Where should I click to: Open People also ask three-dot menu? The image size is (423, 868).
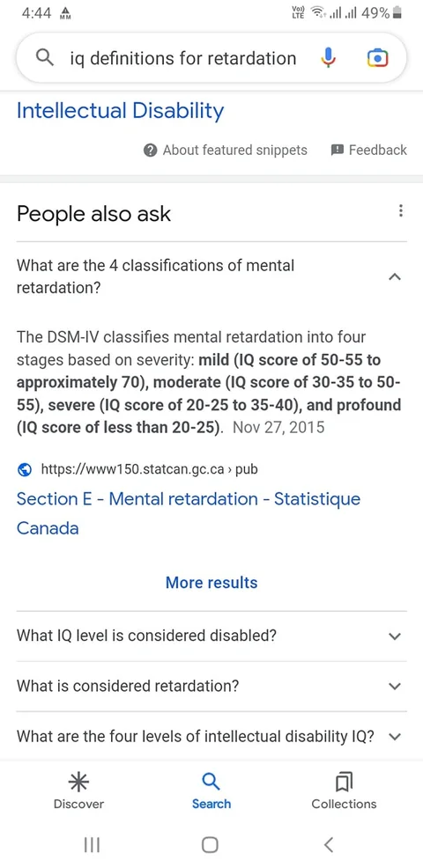pos(401,211)
